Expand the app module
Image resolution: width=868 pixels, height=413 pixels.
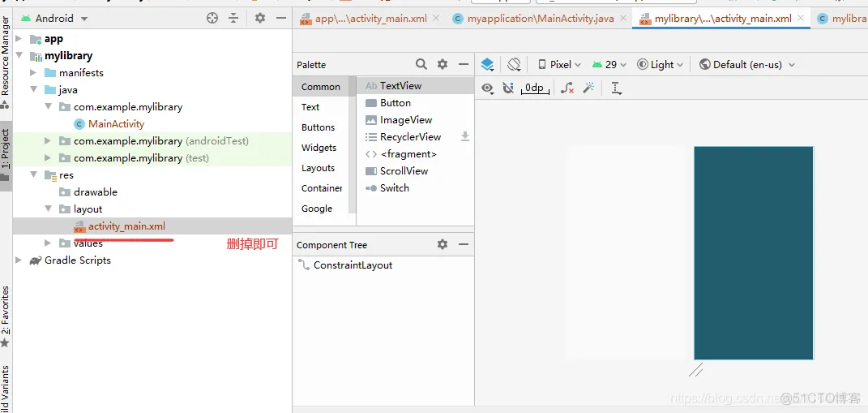click(19, 39)
